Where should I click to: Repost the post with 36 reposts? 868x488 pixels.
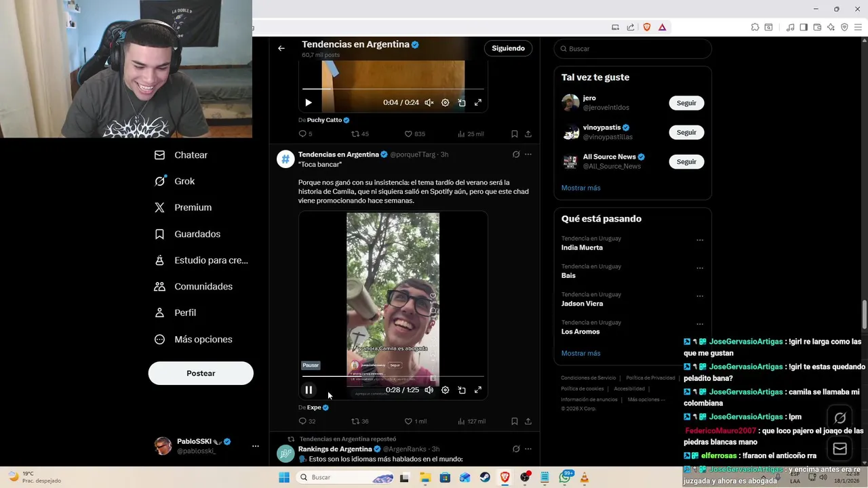(359, 422)
